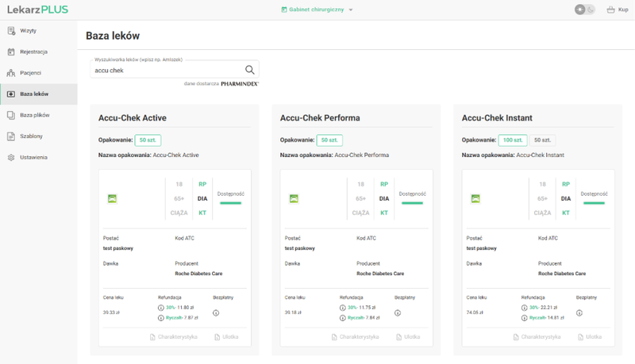
Task: Select Baza leków sidebar item
Action: [x=38, y=94]
